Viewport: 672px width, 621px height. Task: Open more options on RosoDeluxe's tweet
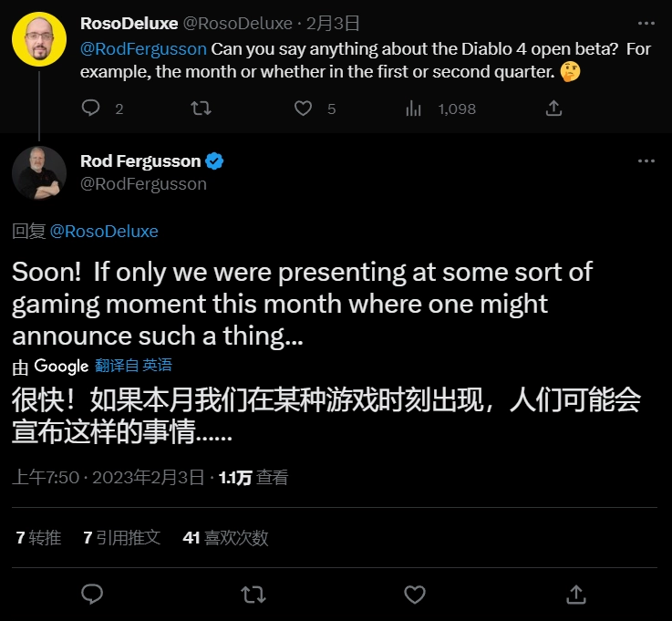coord(646,22)
